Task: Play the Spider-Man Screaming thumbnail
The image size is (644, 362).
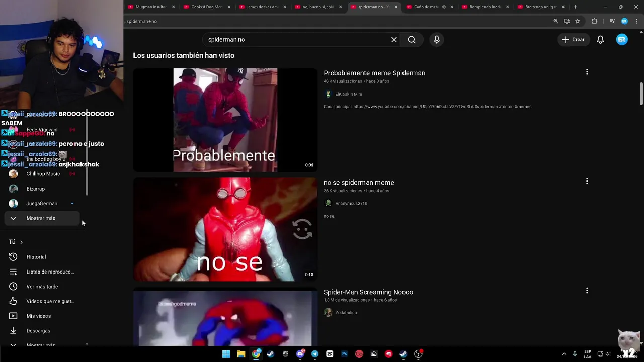Action: click(x=225, y=317)
